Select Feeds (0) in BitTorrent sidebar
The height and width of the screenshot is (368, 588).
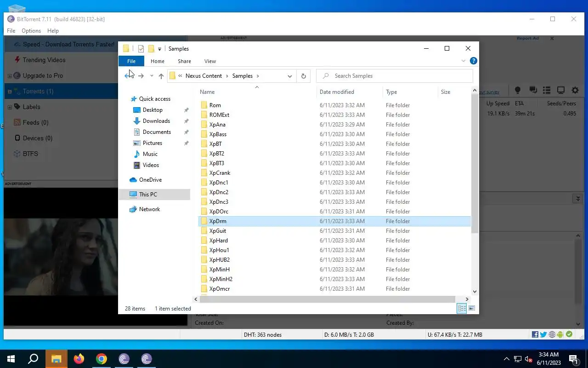pyautogui.click(x=35, y=123)
